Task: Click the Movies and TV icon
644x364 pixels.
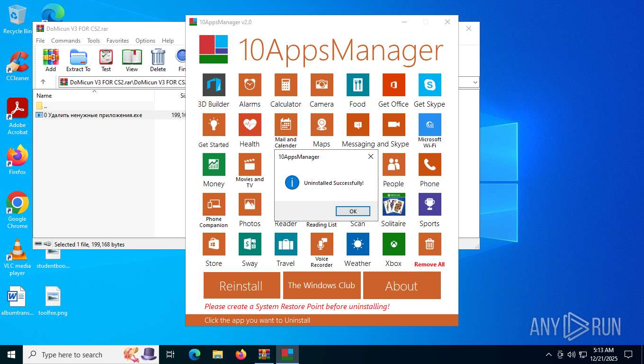Action: click(x=250, y=164)
